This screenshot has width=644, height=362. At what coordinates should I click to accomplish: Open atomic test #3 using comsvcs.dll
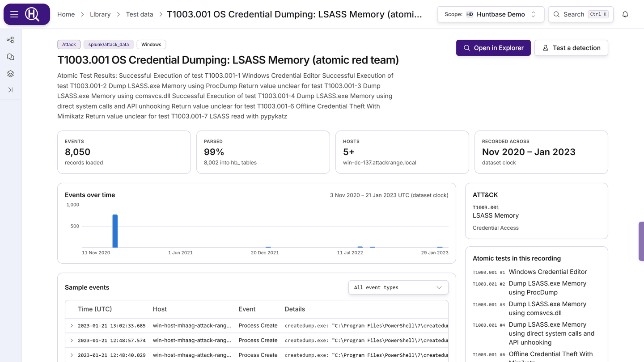[x=547, y=308]
